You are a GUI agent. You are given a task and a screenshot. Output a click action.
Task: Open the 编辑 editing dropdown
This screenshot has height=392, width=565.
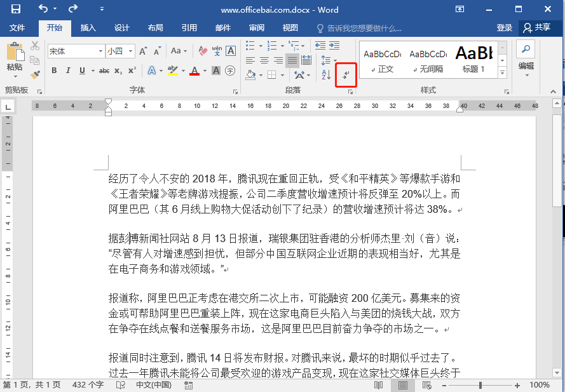[x=526, y=60]
